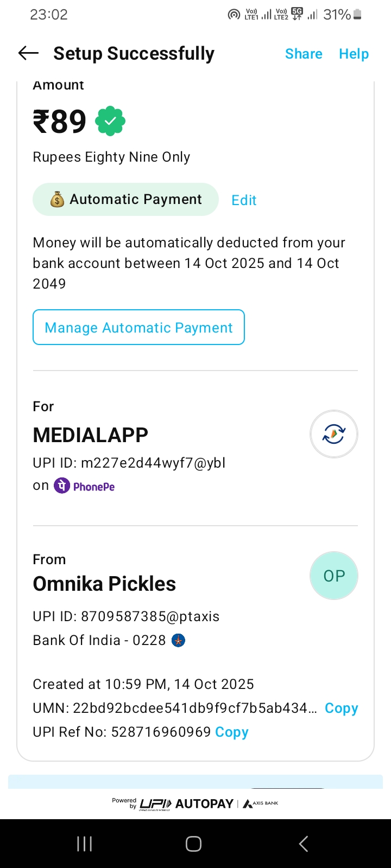Tap the Bank Of India logo icon
Image resolution: width=391 pixels, height=868 pixels.
tap(178, 641)
